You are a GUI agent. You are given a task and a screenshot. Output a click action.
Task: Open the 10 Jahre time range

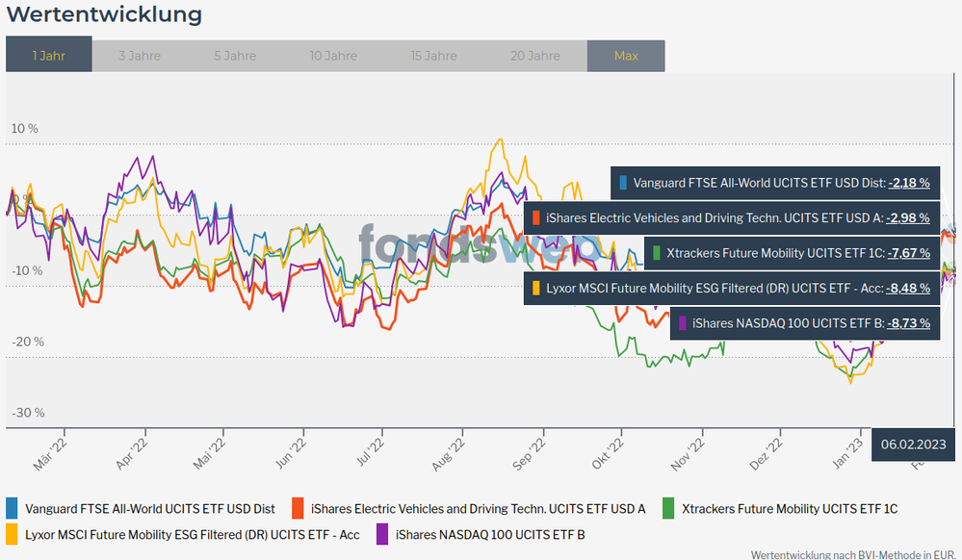tap(333, 56)
